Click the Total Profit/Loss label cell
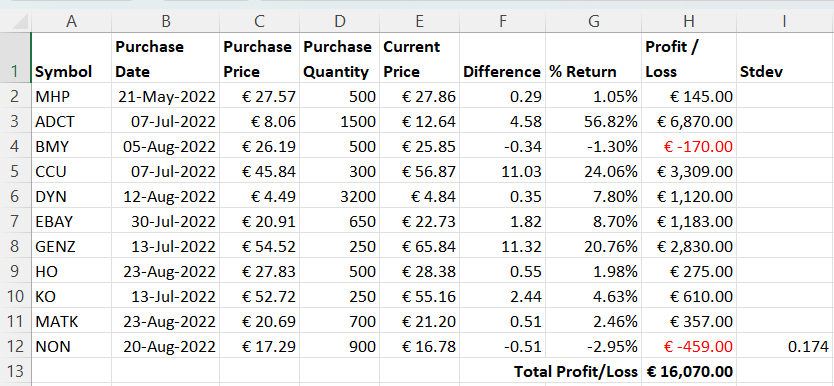 pyautogui.click(x=577, y=372)
